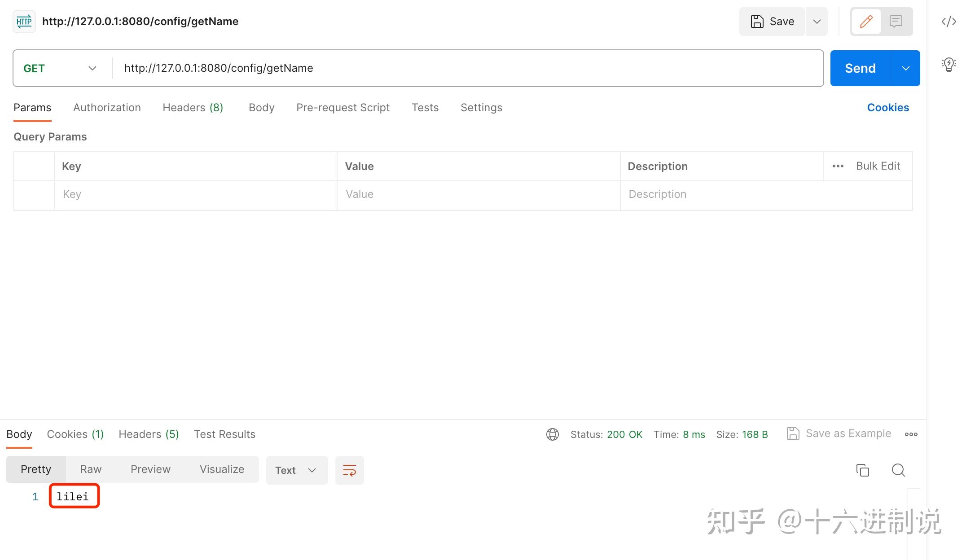Open the lightbulb info panel icon
This screenshot has height=560, width=966.
(x=948, y=65)
